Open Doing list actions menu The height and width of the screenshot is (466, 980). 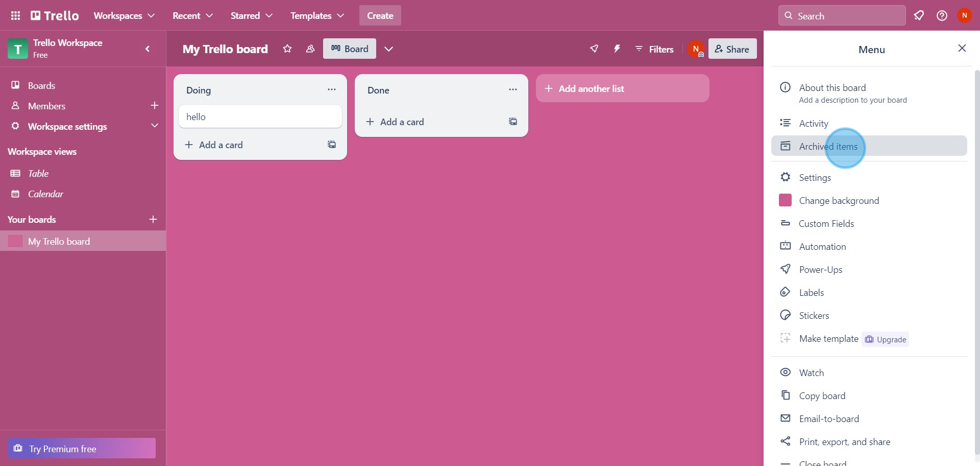coord(332,90)
